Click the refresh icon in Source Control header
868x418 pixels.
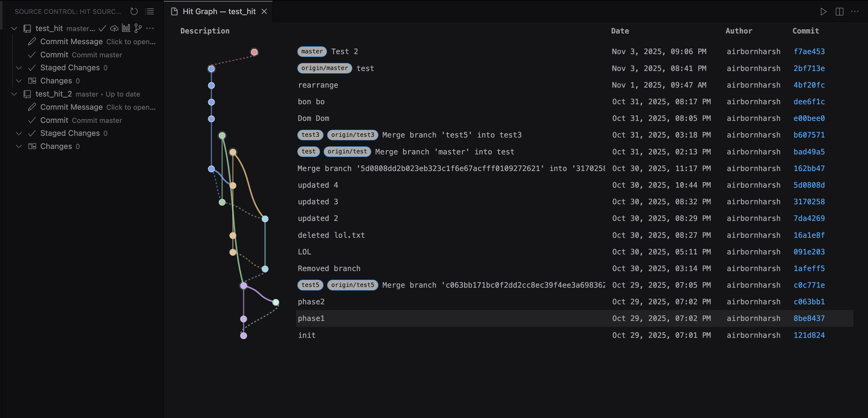point(134,11)
